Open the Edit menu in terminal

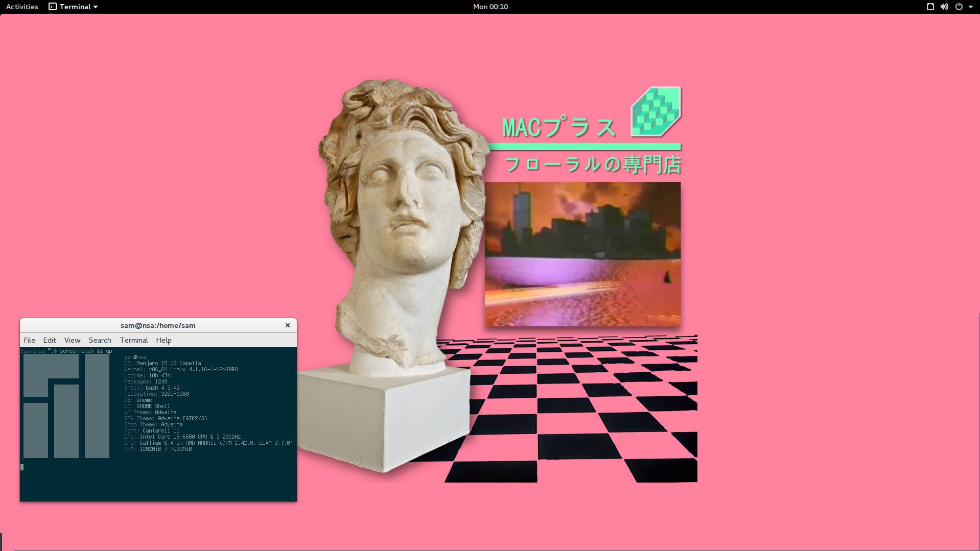pos(50,340)
